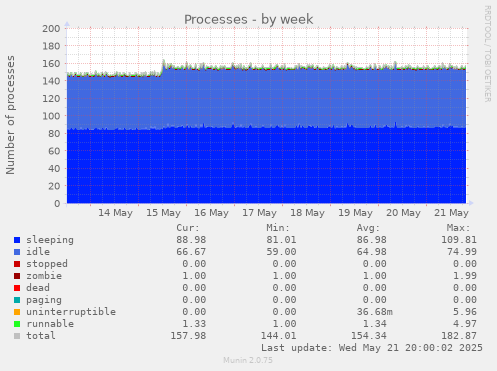Click the total legend color swatch
The width and height of the screenshot is (497, 371).
pyautogui.click(x=17, y=336)
